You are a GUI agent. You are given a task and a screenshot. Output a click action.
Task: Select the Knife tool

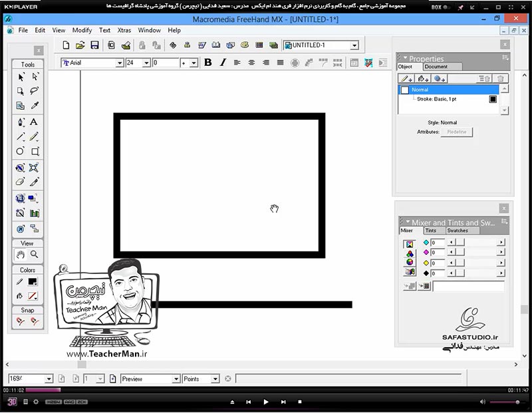click(35, 182)
